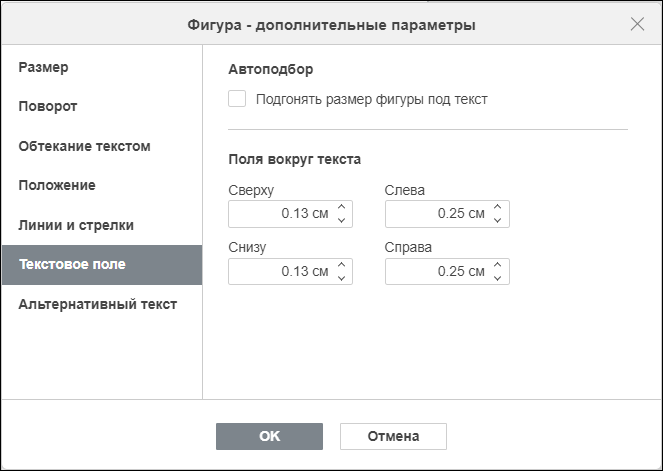The image size is (663, 471).
Task: Decrease the Сверху margin value
Action: coord(342,221)
